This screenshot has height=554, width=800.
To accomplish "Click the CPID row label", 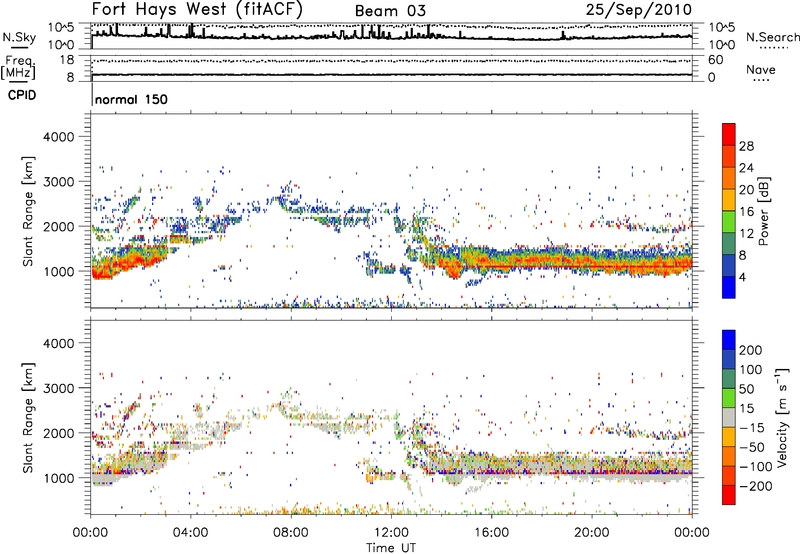I will coord(22,95).
